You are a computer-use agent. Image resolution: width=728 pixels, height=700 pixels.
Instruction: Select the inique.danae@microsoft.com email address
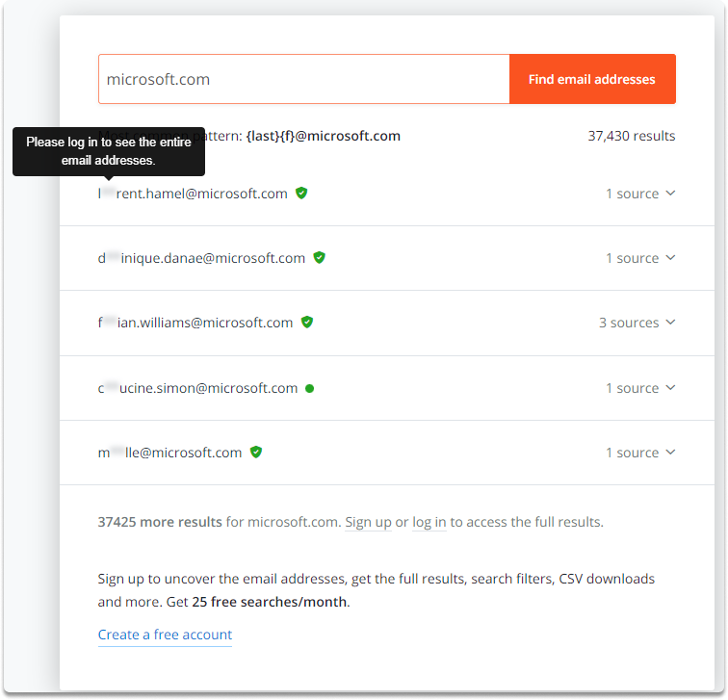pos(201,258)
